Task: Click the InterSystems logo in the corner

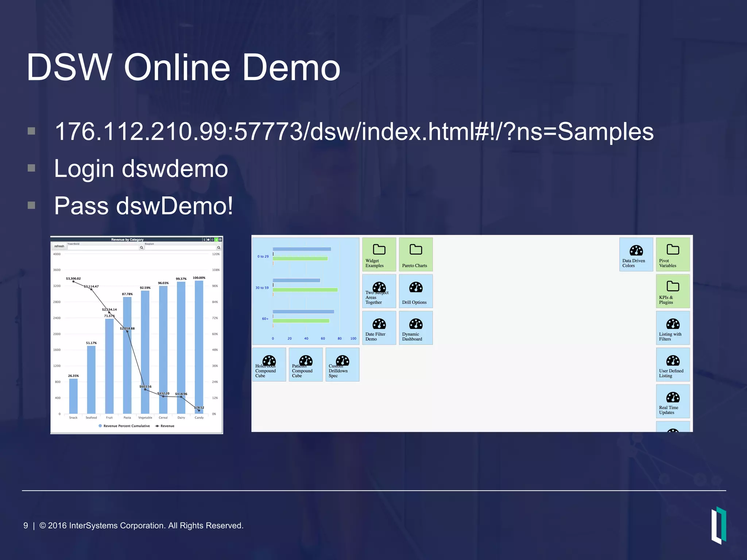Action: (x=719, y=525)
